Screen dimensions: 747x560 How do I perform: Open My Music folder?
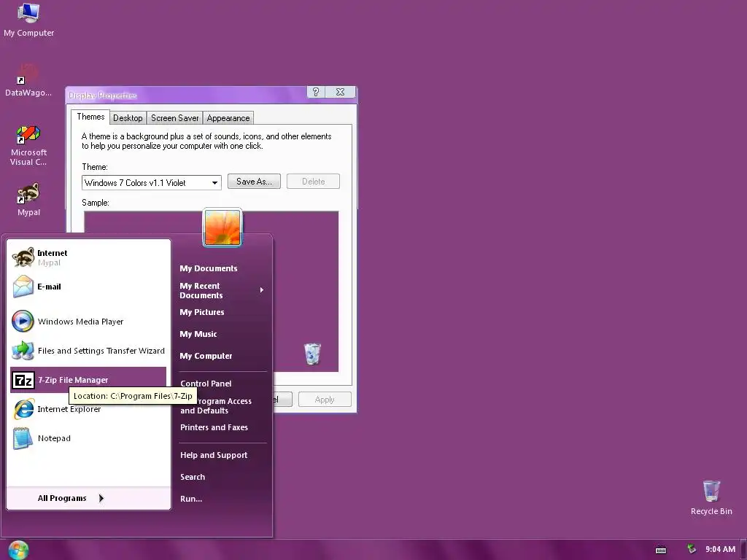point(198,334)
